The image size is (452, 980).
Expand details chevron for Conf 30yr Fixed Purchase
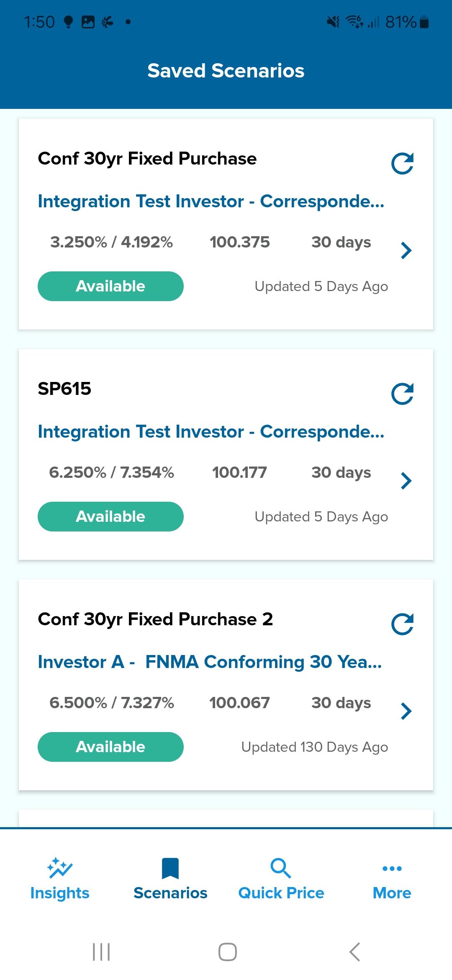point(406,250)
